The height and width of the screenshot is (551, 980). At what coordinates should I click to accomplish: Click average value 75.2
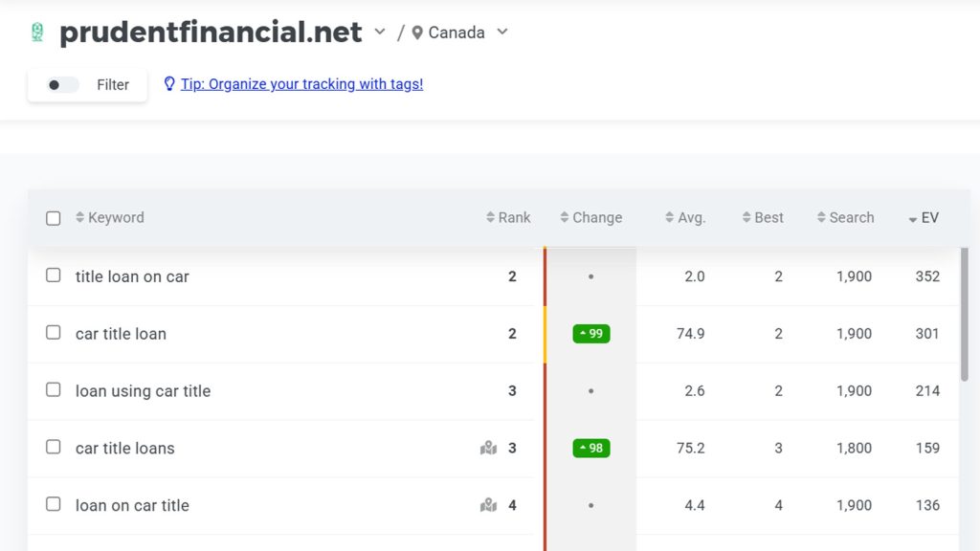click(691, 448)
